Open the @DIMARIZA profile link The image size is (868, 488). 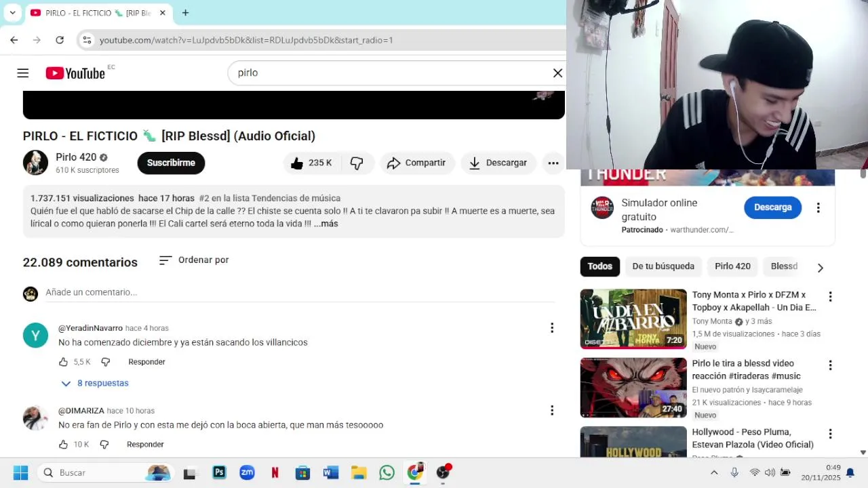(81, 411)
